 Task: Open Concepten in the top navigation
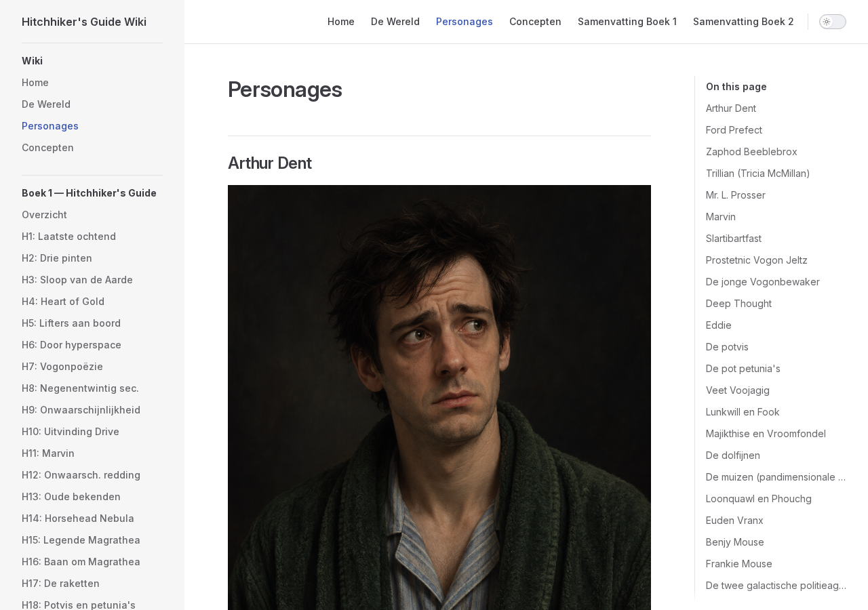(535, 22)
